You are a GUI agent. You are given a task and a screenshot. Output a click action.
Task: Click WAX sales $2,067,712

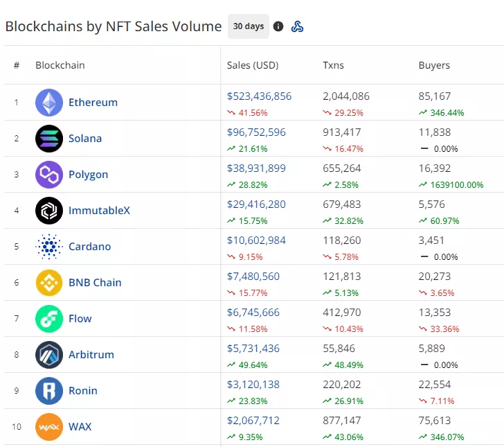253,420
